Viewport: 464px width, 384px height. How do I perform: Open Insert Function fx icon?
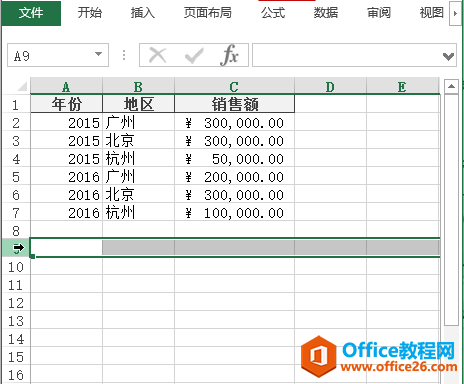(x=229, y=55)
